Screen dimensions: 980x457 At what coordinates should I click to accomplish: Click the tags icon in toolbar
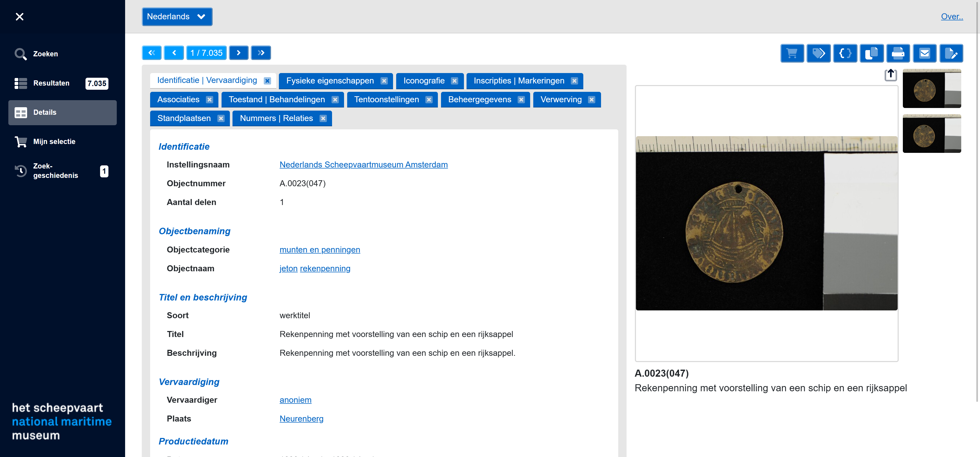tap(818, 53)
